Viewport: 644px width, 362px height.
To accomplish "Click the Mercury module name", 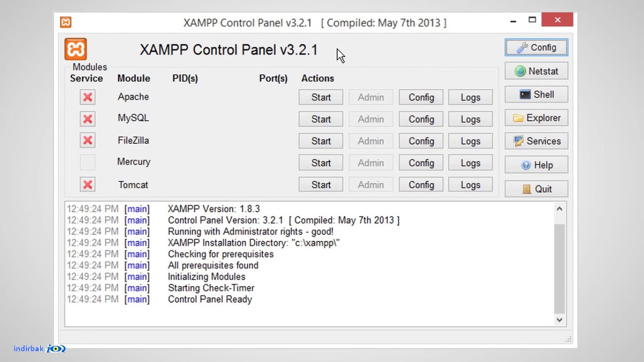I will pos(133,162).
